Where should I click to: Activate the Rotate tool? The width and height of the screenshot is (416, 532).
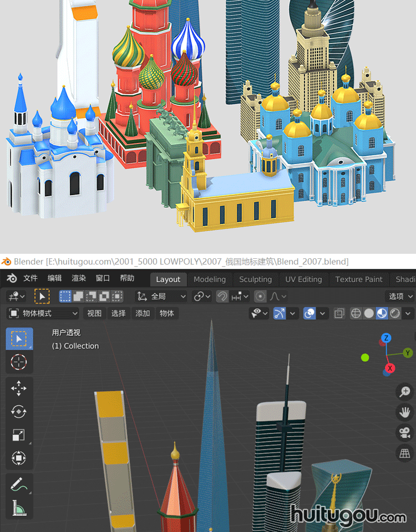pos(19,412)
